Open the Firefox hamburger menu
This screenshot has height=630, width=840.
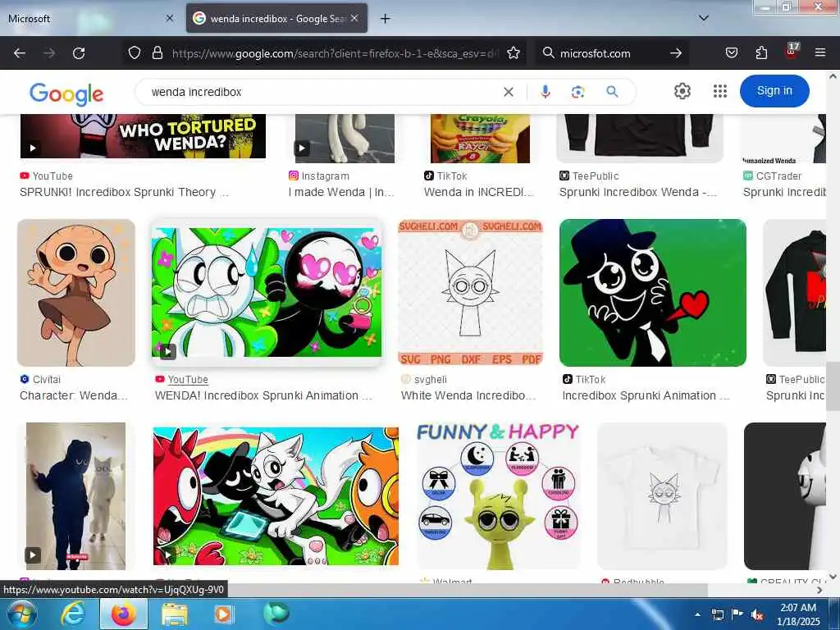tap(819, 53)
